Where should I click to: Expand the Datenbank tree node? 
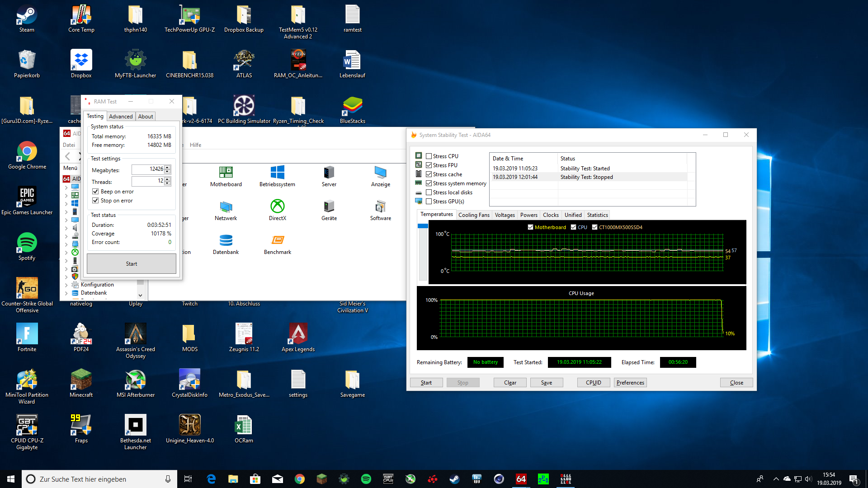click(x=66, y=293)
